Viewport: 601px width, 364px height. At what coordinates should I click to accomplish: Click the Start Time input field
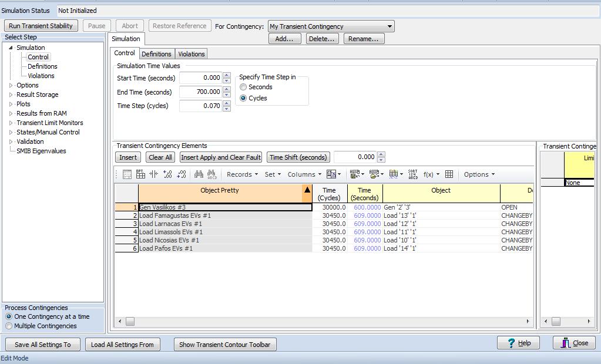click(200, 77)
